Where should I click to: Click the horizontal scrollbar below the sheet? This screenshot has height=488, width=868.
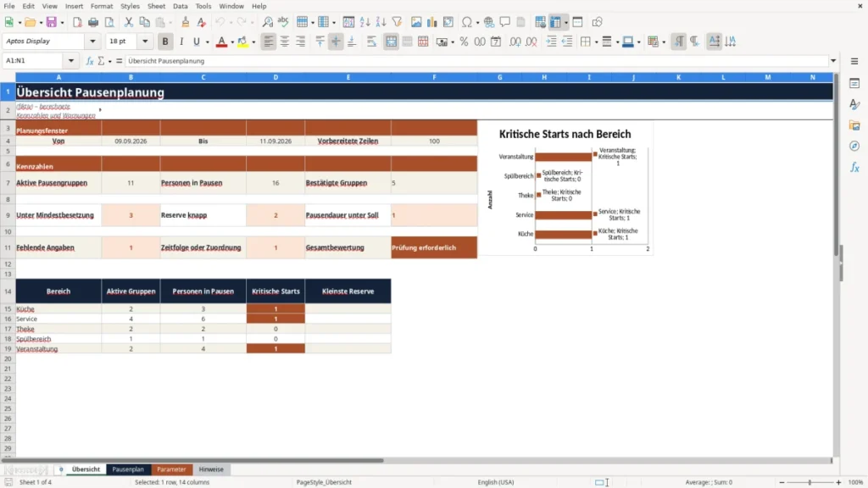point(192,460)
